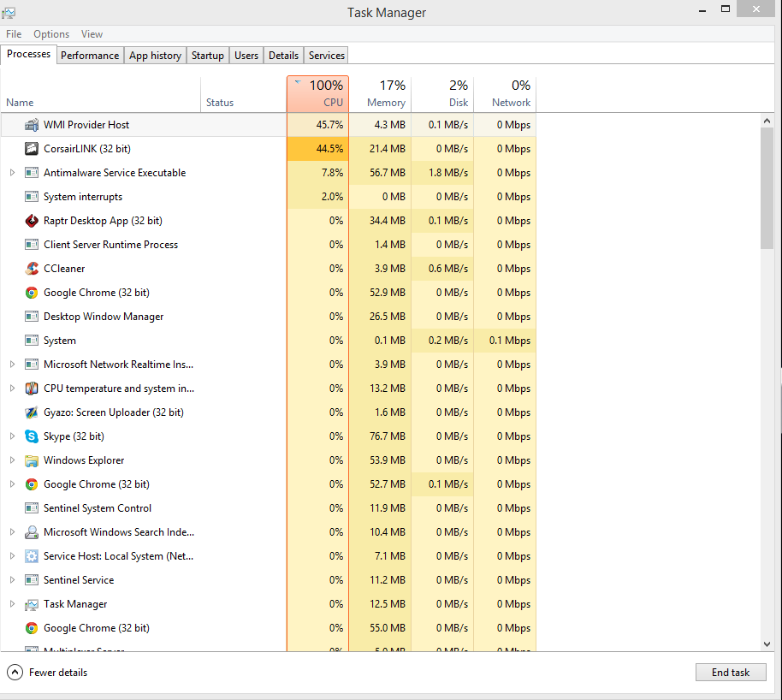
Task: Expand the Microsoft Network Realtime Inspection process
Action: click(x=13, y=365)
